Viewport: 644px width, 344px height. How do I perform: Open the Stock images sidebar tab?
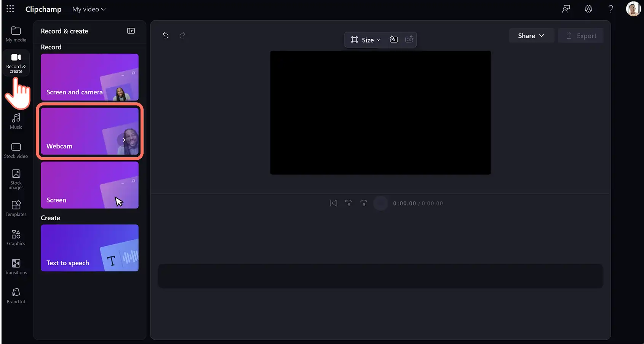tap(16, 180)
